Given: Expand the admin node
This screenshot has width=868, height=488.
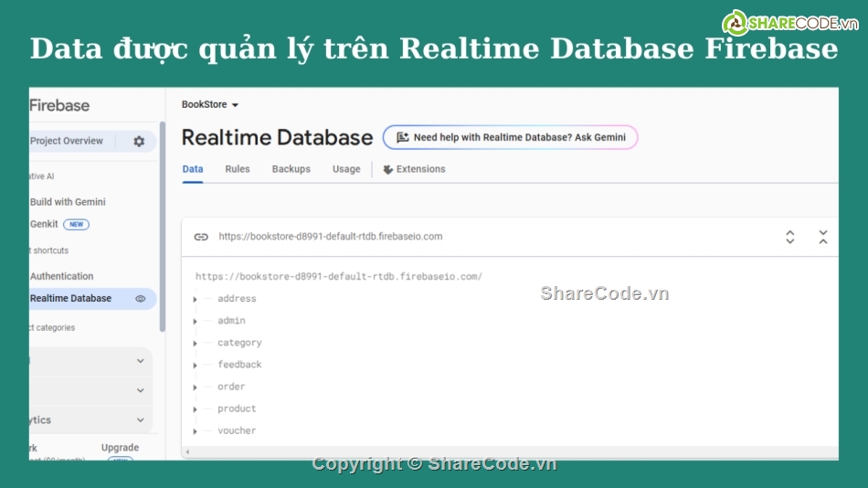Looking at the screenshot, I should 195,322.
